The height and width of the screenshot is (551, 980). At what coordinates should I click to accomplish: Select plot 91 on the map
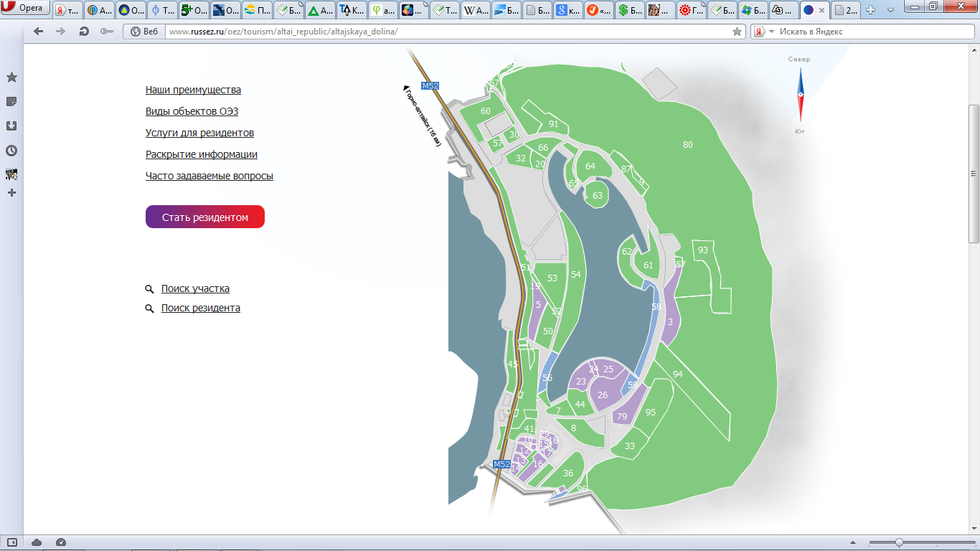coord(553,124)
